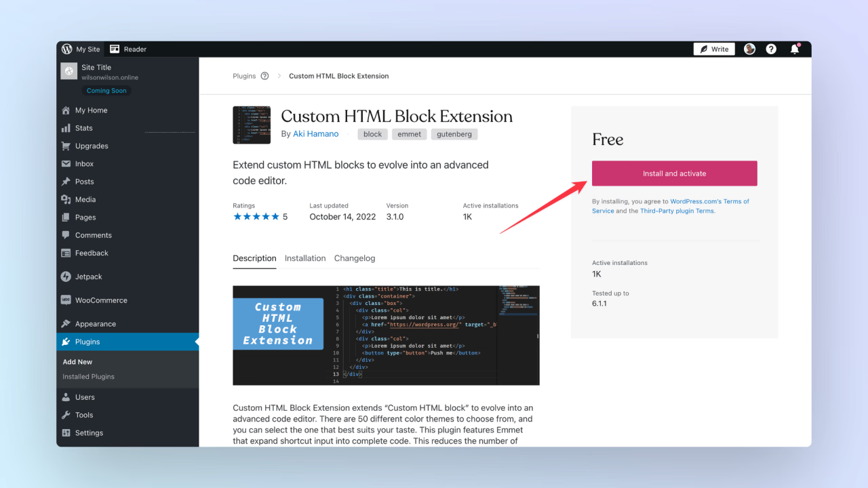
Task: Click the Upgrades cart icon
Action: point(66,146)
